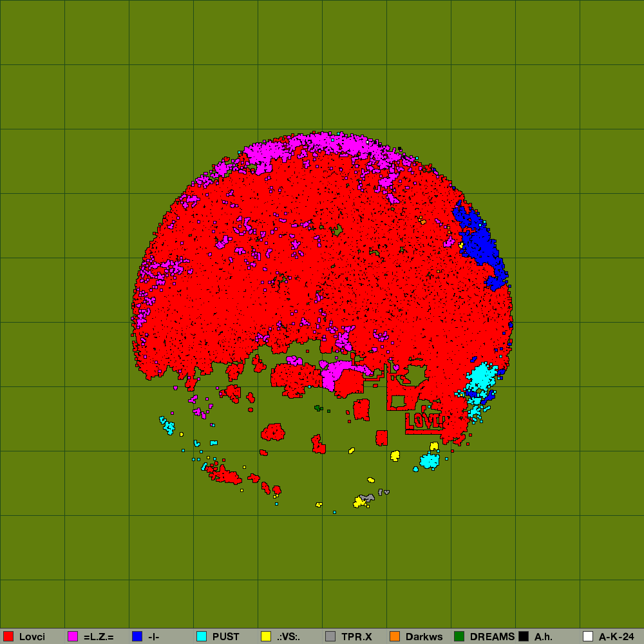Click the yellow .:VS:. legend swatch
Viewport: 644px width, 644px height.
(x=266, y=636)
